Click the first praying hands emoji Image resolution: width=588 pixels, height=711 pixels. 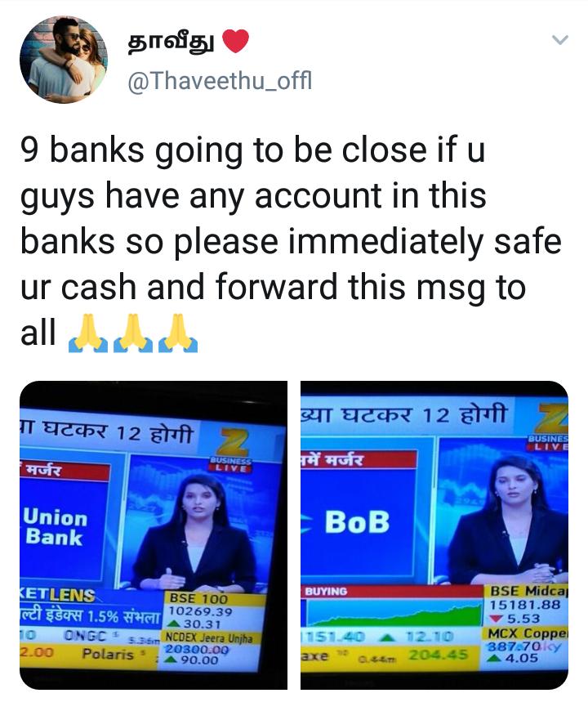(88, 333)
